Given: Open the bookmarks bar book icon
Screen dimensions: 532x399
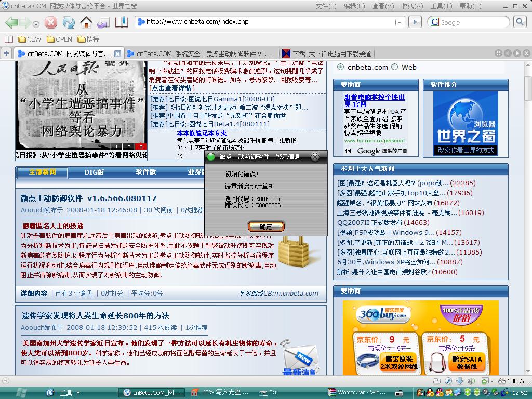Looking at the screenshot, I should click(8, 39).
